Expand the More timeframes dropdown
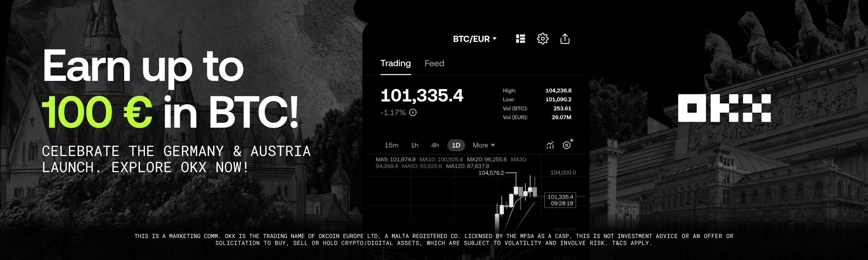This screenshot has width=868, height=260. click(483, 145)
